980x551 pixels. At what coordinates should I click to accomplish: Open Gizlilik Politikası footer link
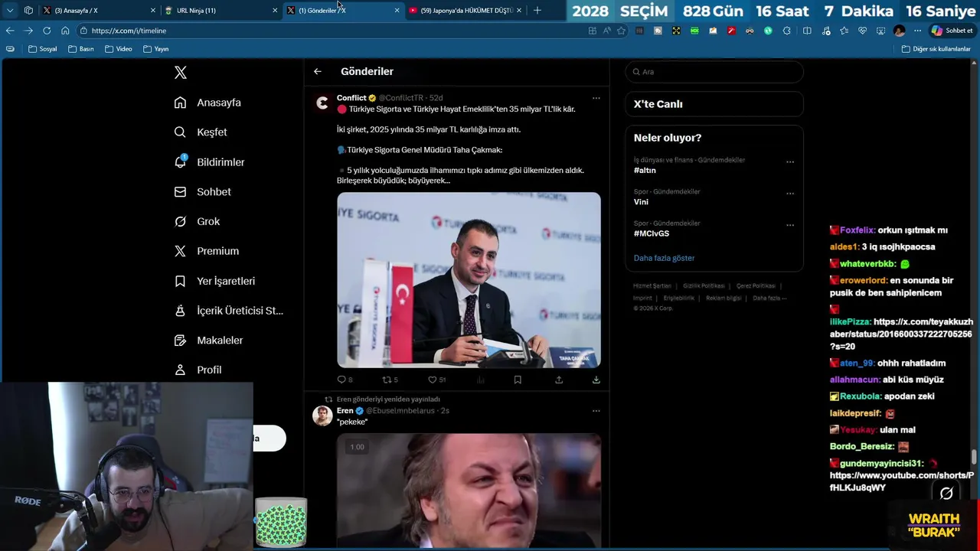pyautogui.click(x=704, y=285)
